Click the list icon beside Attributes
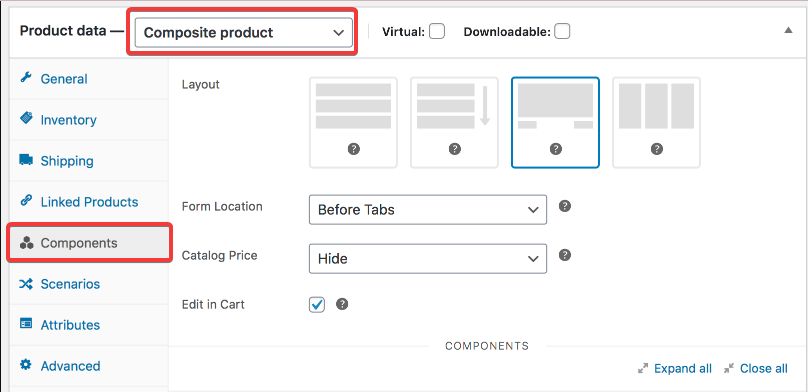The width and height of the screenshot is (808, 392). 26,323
